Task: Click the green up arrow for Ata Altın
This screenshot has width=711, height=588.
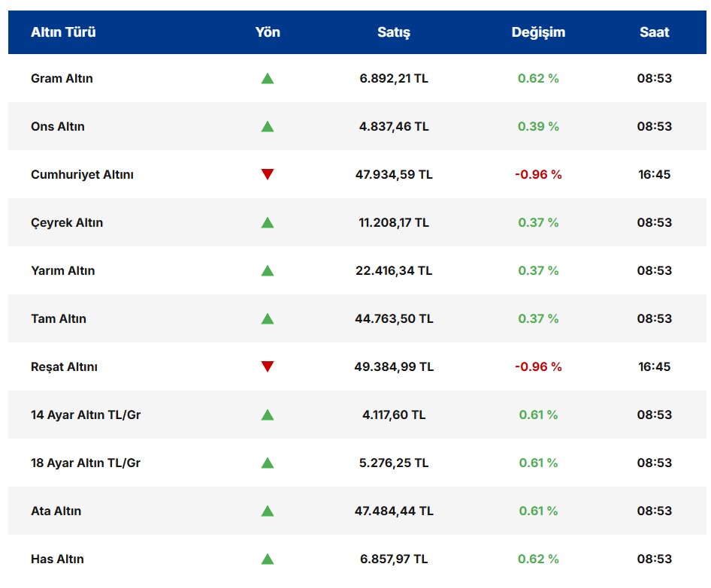Action: pos(268,511)
